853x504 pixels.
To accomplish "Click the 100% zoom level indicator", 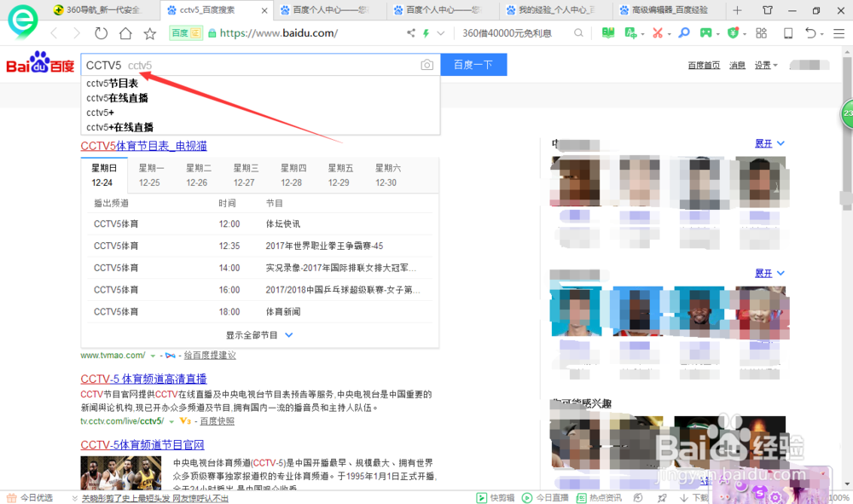I will coord(838,497).
